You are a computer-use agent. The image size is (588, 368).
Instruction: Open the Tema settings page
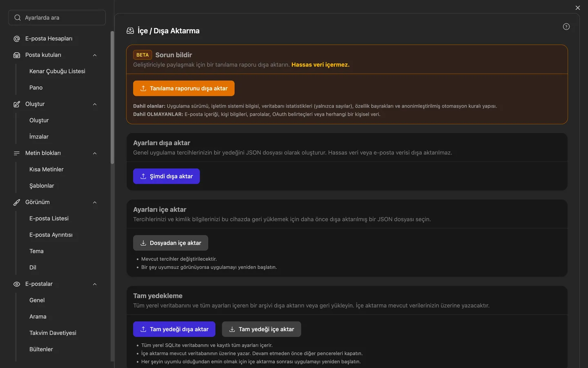click(x=36, y=251)
